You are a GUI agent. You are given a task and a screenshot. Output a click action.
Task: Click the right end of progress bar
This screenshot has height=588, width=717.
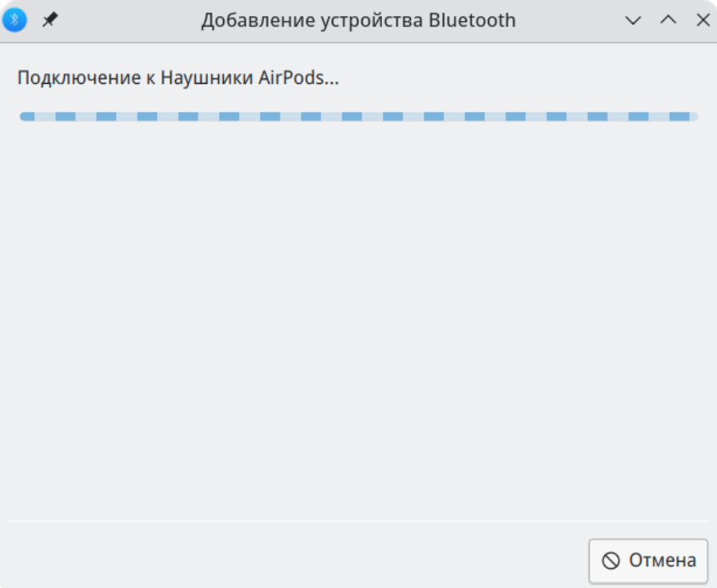coord(692,117)
